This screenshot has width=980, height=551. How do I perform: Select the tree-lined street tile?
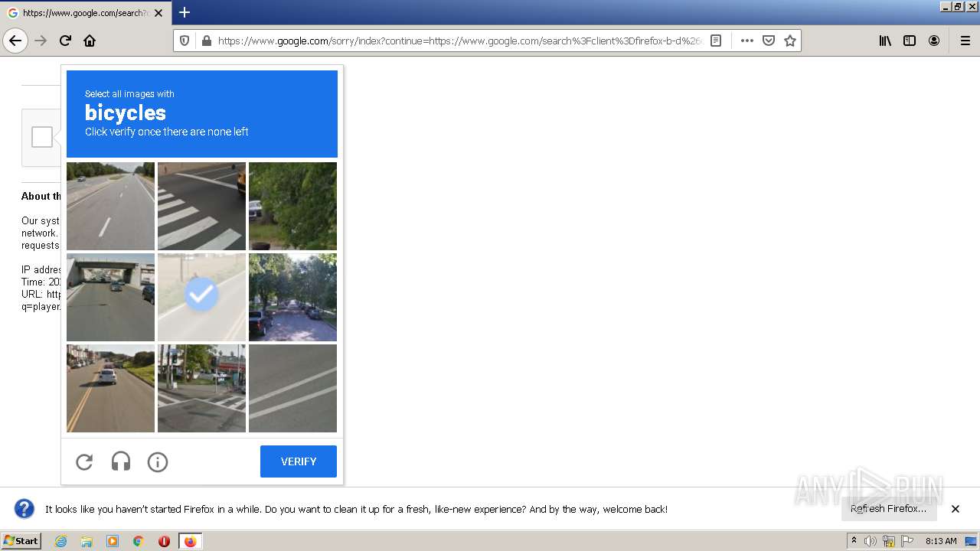[x=292, y=297]
